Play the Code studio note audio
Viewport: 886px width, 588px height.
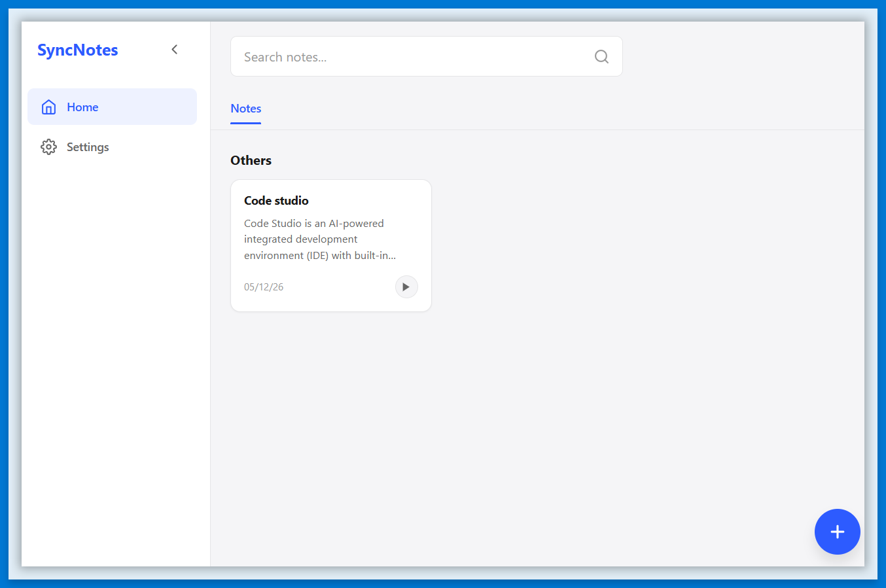[406, 286]
